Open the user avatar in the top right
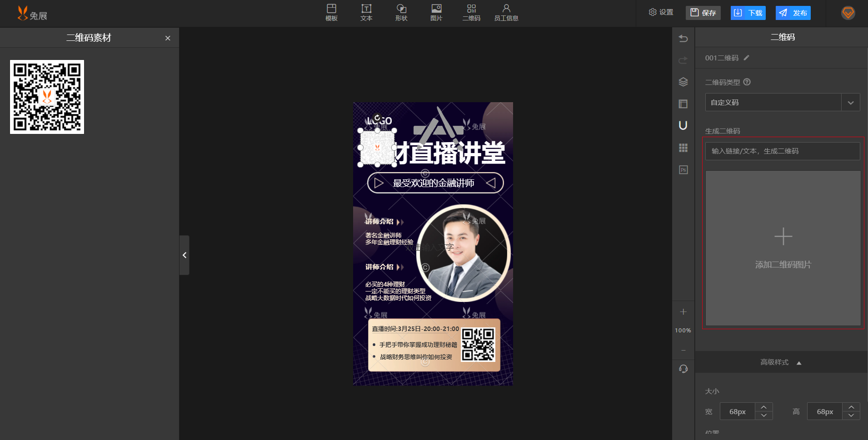Viewport: 868px width, 440px height. click(848, 13)
